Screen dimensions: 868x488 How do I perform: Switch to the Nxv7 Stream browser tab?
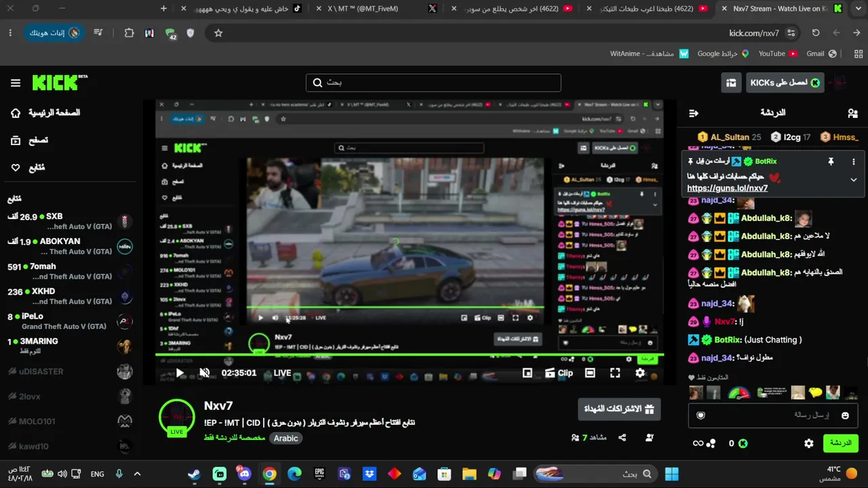(780, 9)
